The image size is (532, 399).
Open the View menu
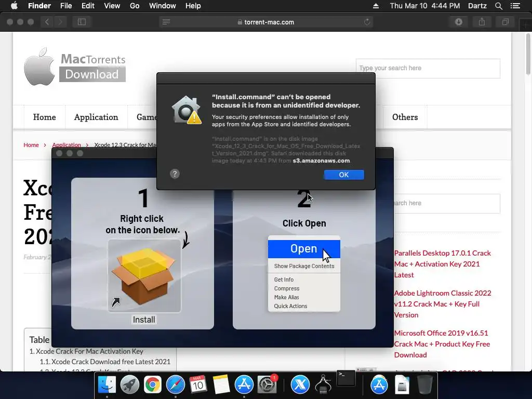click(112, 6)
